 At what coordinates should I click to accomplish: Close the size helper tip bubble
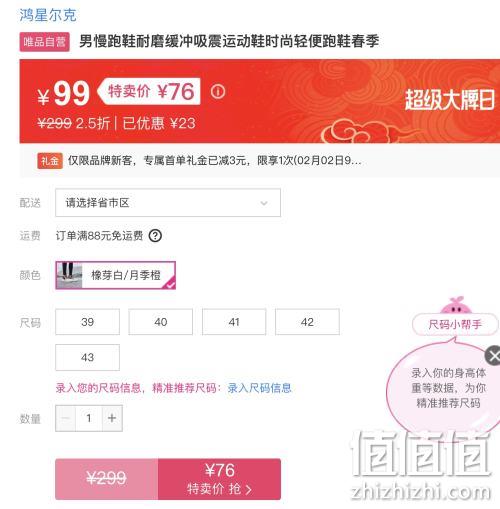(493, 356)
